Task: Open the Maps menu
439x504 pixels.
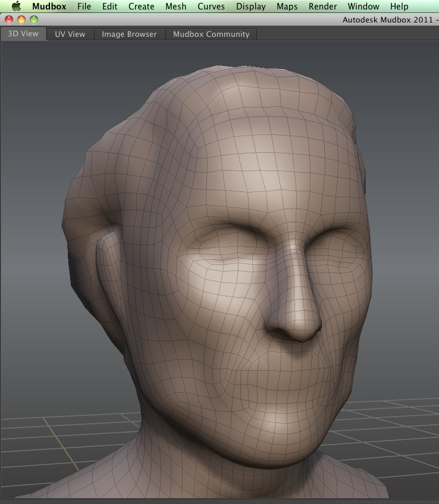Action: 287,7
